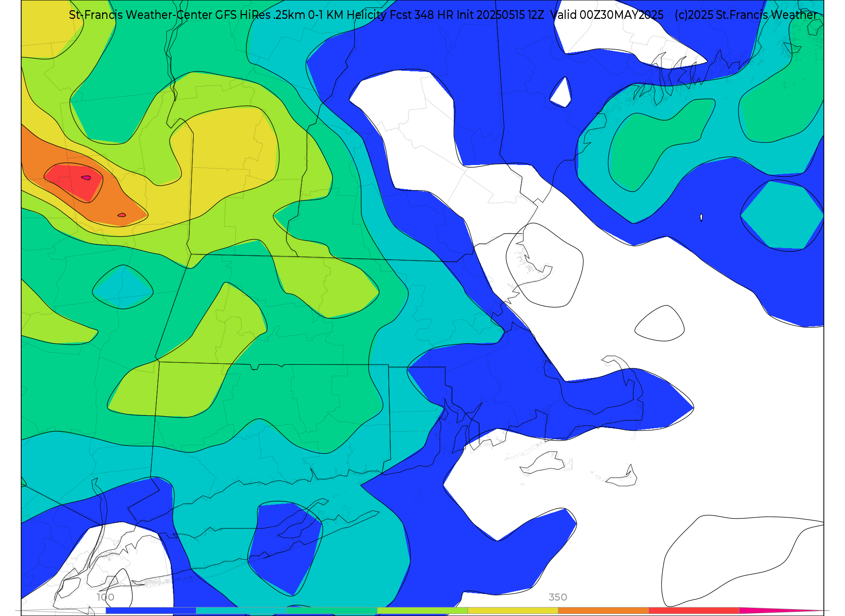This screenshot has width=845, height=616.
Task: Click the "0-1 KM Helicity" title text
Action: [348, 15]
